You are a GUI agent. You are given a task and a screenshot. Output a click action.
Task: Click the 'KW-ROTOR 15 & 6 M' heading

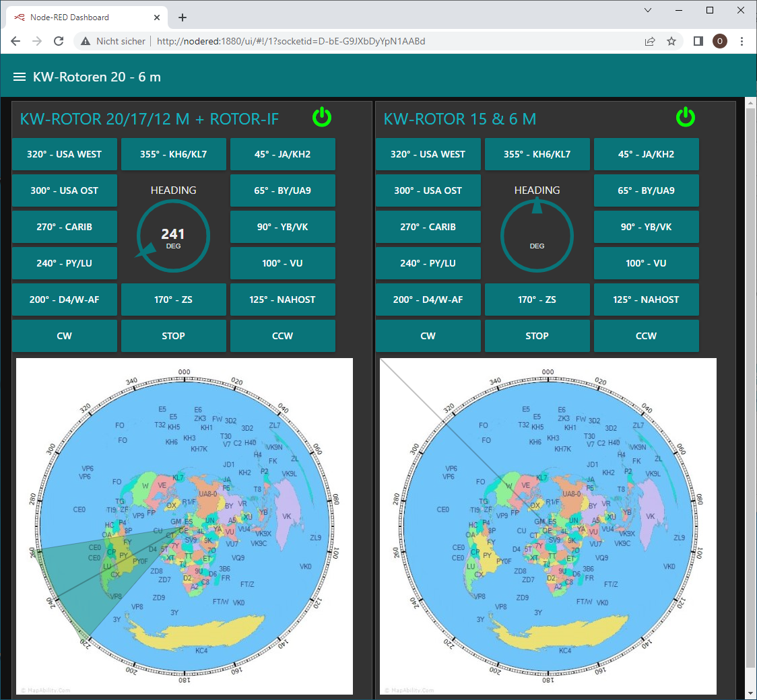click(x=459, y=119)
